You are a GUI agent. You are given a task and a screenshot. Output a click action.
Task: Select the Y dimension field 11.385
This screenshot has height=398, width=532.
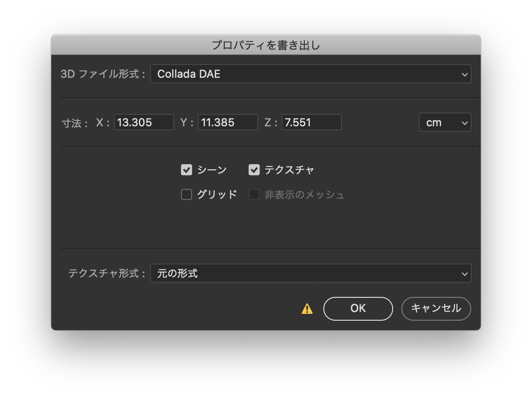coord(228,123)
